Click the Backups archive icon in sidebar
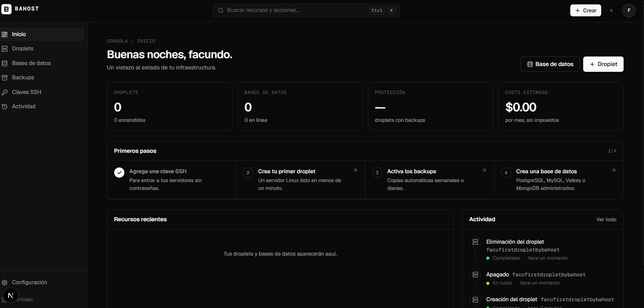The height and width of the screenshot is (308, 644). point(4,78)
